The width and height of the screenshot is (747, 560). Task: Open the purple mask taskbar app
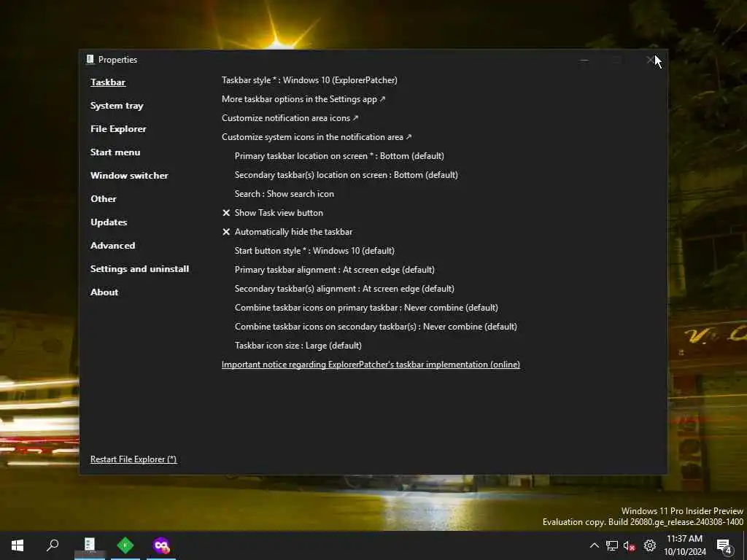point(161,545)
